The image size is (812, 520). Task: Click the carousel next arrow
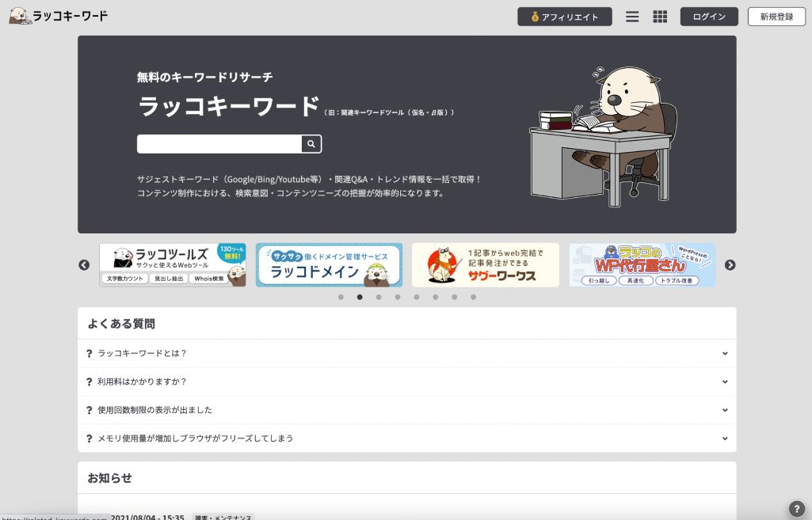pyautogui.click(x=729, y=265)
